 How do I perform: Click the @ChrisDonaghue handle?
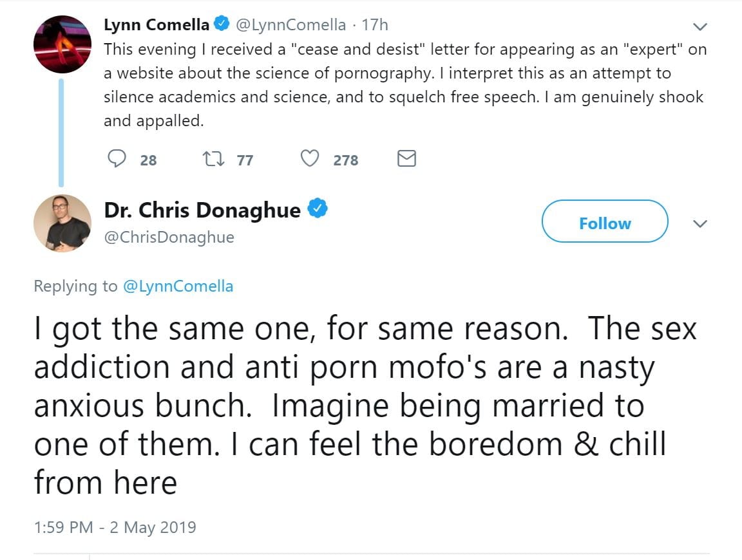click(x=169, y=238)
